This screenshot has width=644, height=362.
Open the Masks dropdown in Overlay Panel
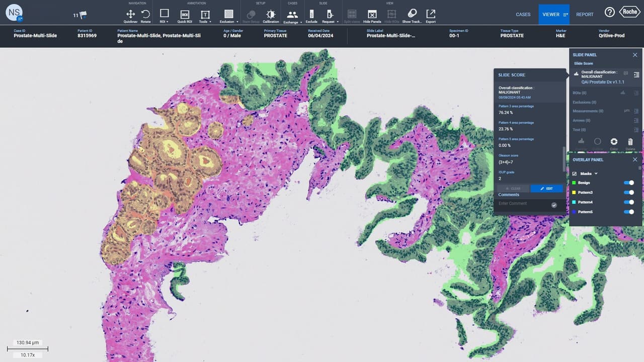click(x=596, y=173)
